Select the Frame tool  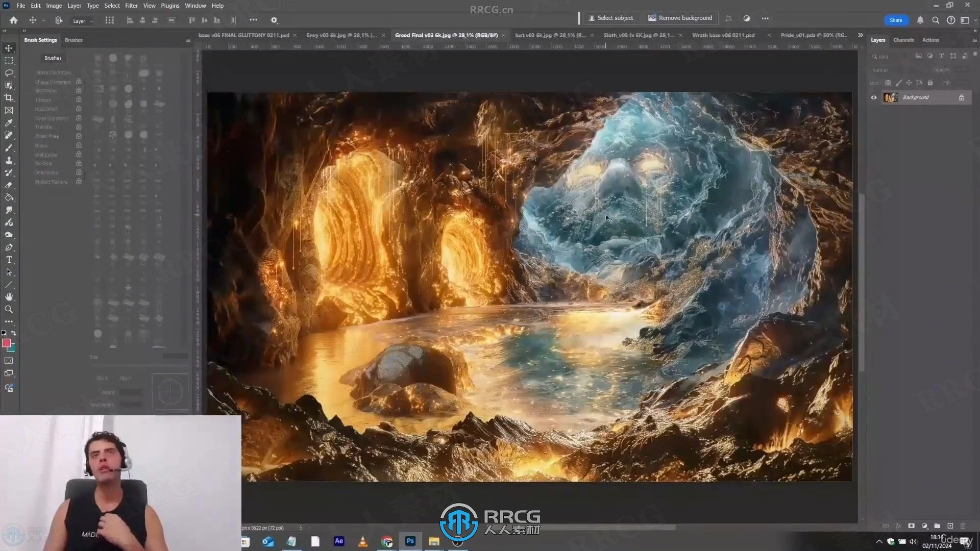[9, 110]
